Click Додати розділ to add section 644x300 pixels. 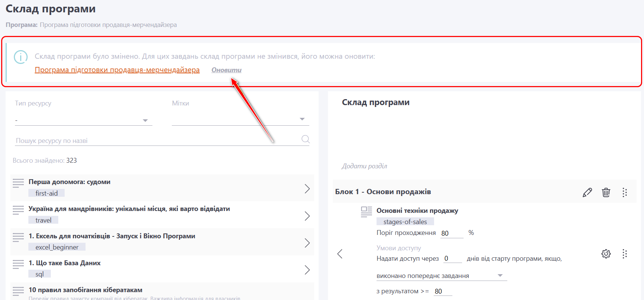click(364, 166)
